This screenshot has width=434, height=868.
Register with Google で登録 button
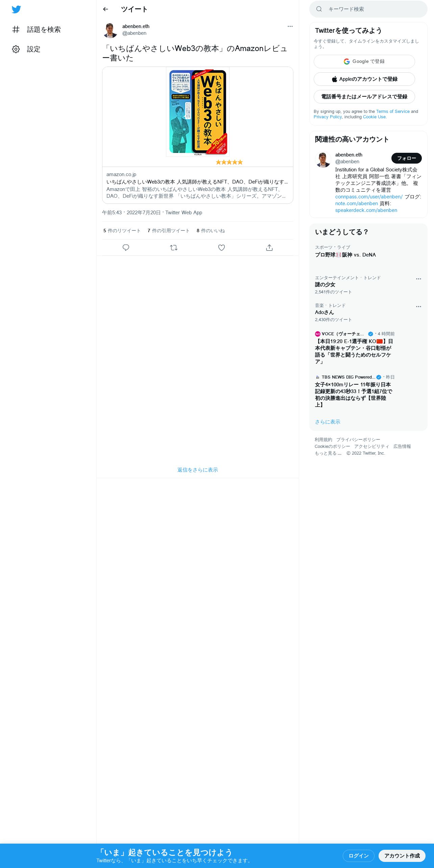point(364,62)
